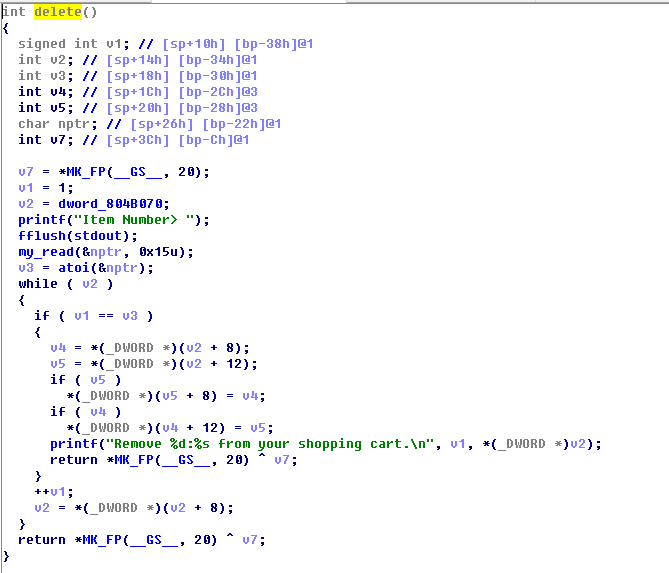
Task: Click the "Remove %d:%s from your shopping cart" string
Action: (270, 444)
